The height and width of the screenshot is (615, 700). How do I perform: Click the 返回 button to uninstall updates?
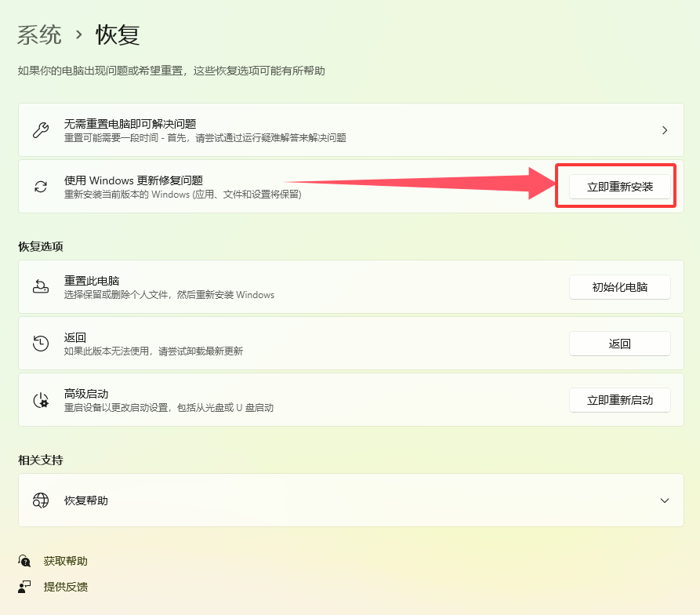(x=619, y=343)
